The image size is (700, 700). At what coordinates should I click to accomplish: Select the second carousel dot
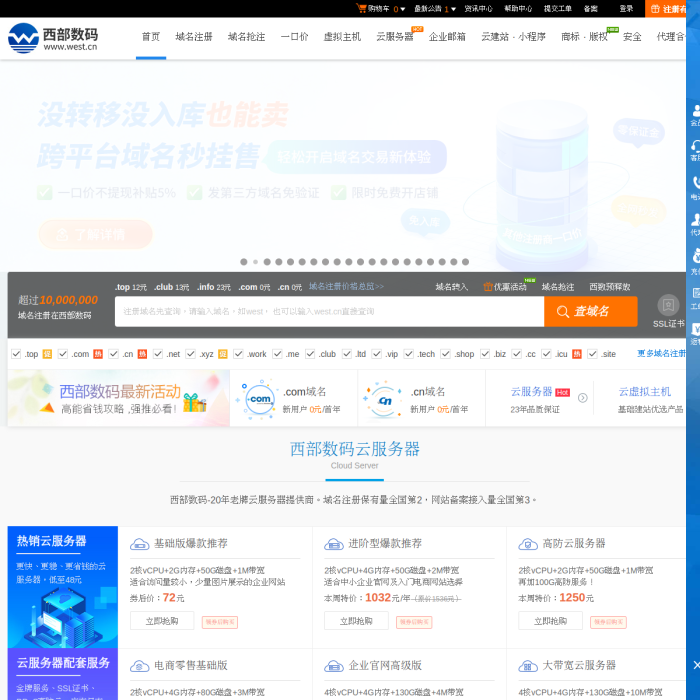click(255, 262)
